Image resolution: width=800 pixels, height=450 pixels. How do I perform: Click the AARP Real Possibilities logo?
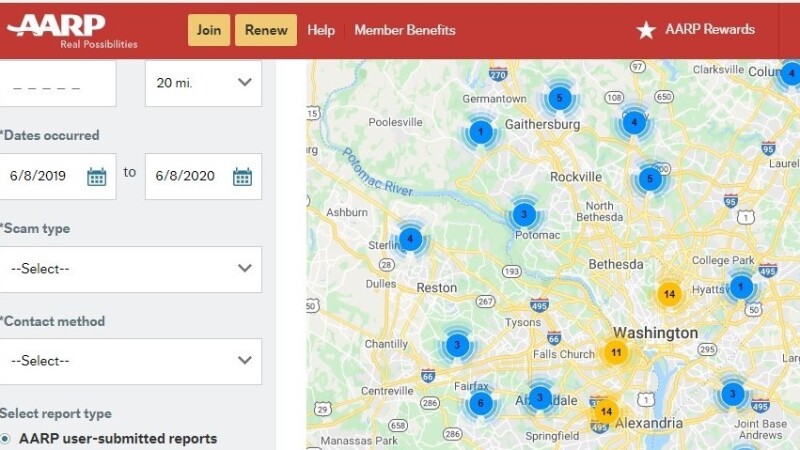tap(71, 31)
